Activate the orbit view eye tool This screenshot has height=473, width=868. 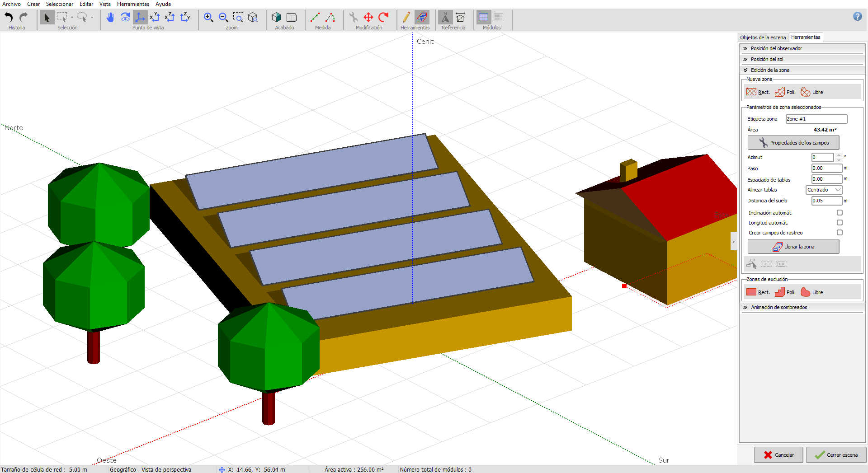tap(125, 17)
